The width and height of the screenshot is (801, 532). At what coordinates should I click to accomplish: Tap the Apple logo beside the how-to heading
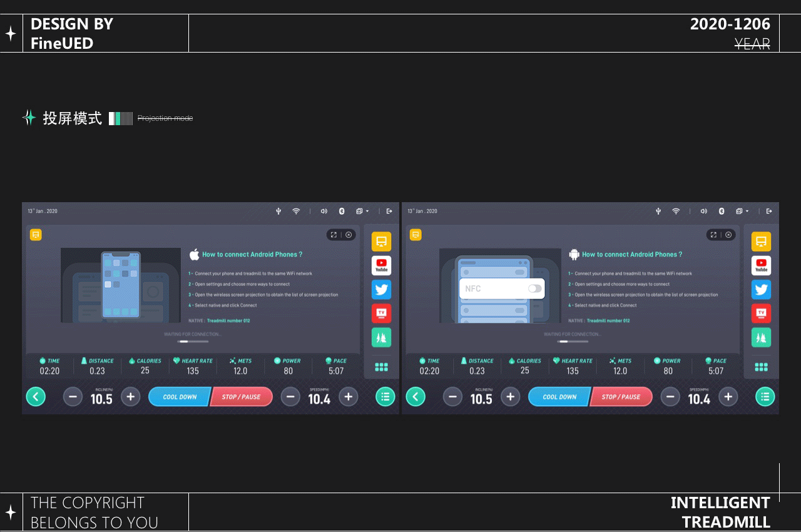194,254
